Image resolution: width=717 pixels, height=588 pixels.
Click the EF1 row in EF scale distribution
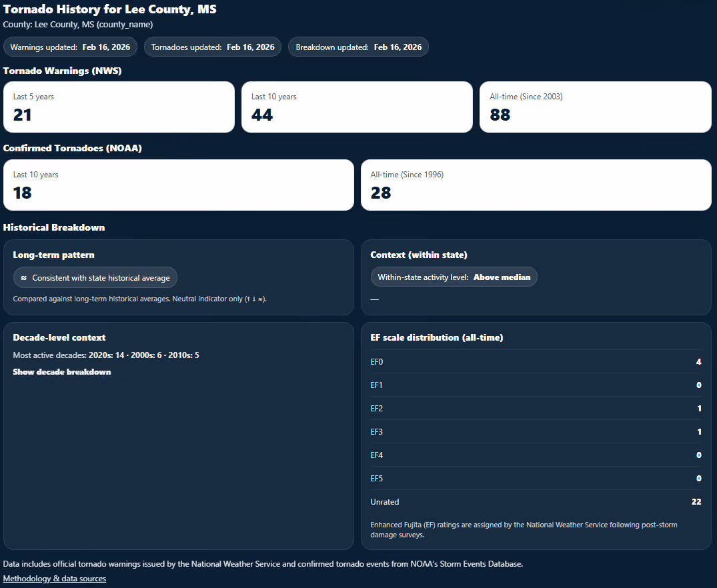point(536,385)
